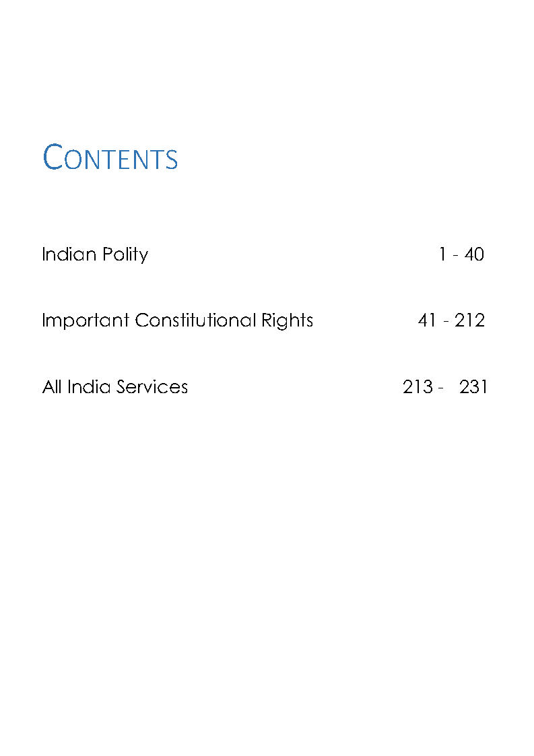This screenshot has height=756, width=534.
Task: Jump to page number 212
Action: (x=469, y=320)
